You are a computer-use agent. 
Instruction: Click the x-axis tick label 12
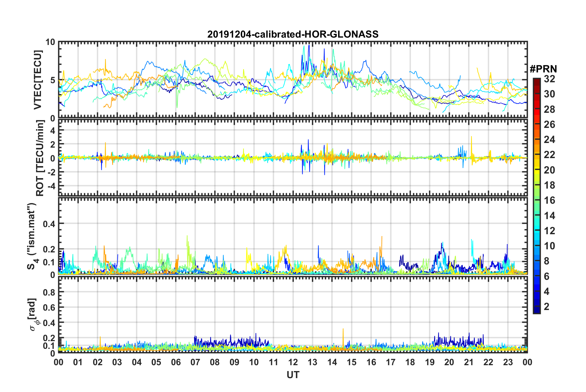(293, 362)
